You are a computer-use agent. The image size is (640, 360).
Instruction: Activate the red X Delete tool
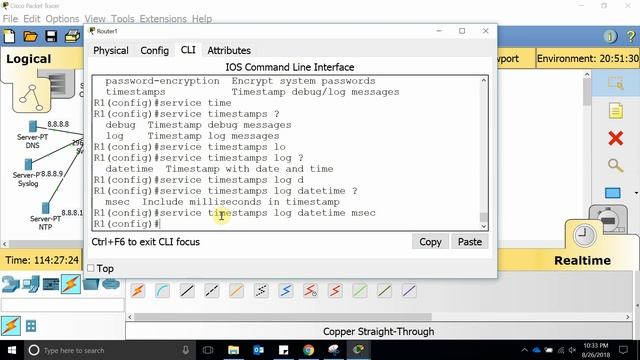(616, 138)
